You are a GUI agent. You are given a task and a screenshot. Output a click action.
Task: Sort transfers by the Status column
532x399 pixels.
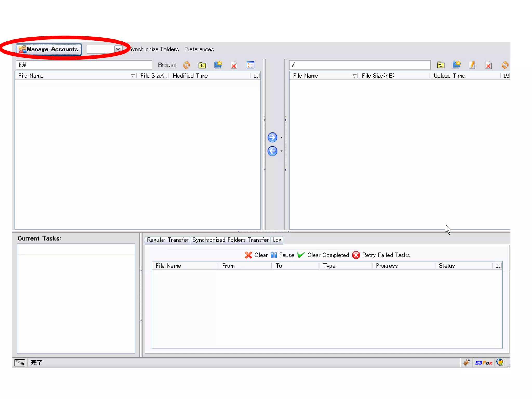[464, 266]
